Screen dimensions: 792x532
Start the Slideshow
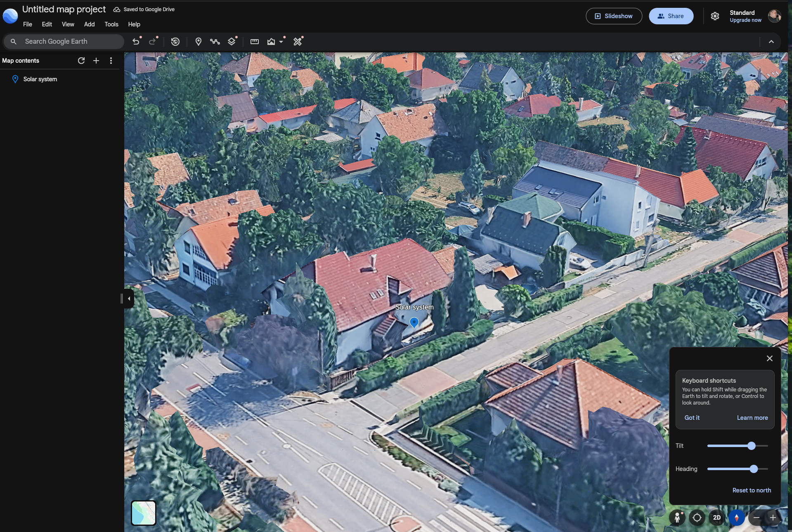tap(614, 16)
